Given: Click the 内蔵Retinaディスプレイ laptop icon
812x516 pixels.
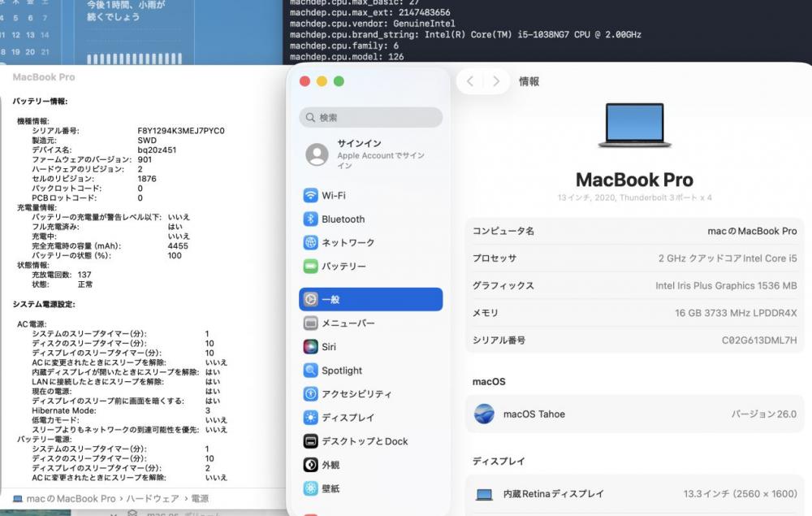Looking at the screenshot, I should pos(484,494).
